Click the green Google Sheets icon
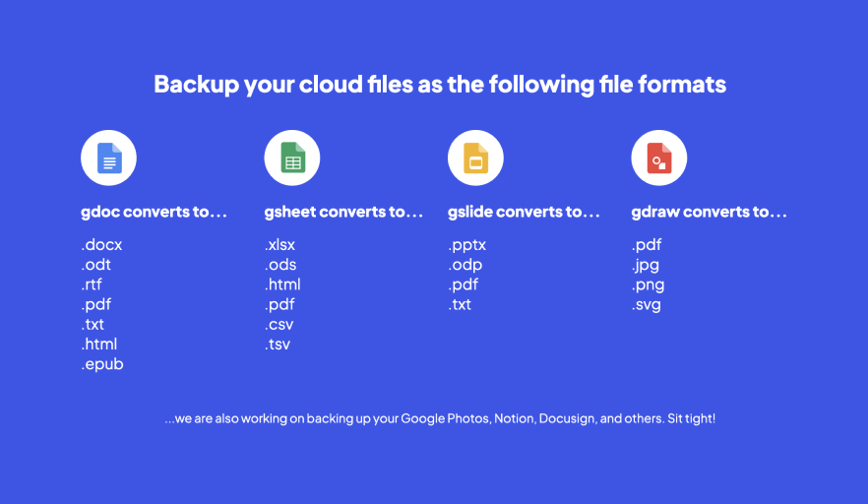 pyautogui.click(x=292, y=157)
